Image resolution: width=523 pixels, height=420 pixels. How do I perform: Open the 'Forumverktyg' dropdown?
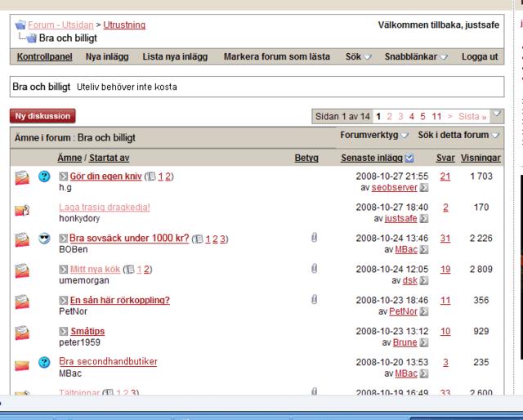point(373,135)
